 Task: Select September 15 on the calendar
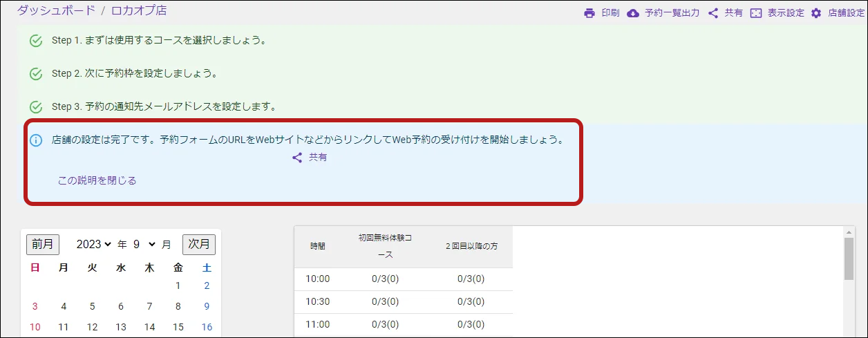coord(178,327)
